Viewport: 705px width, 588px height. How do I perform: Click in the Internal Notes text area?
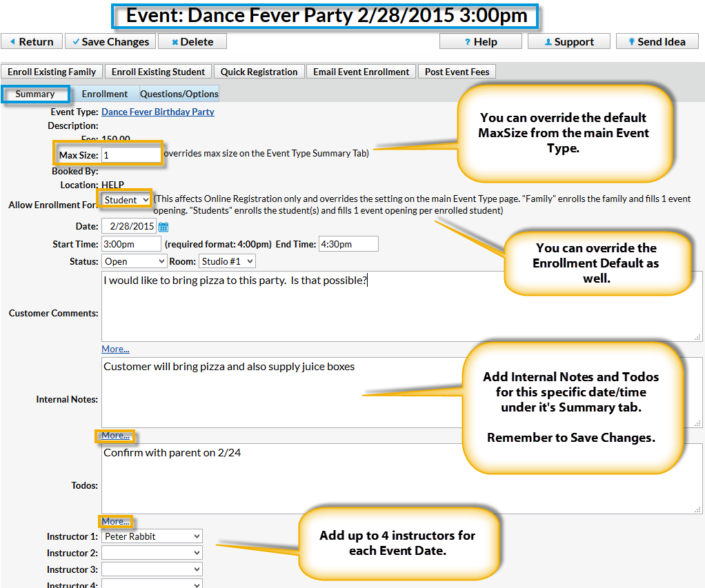pos(401,393)
